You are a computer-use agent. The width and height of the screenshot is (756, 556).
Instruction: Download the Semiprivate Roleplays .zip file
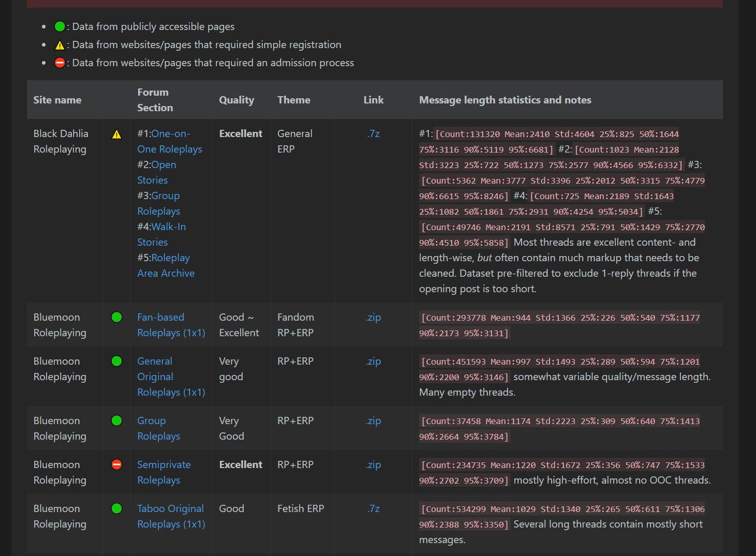(x=373, y=464)
